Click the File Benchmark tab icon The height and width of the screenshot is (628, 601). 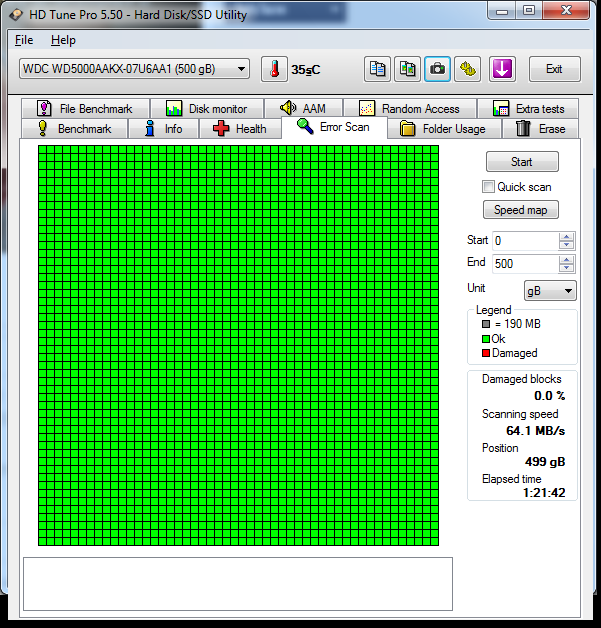[x=44, y=109]
